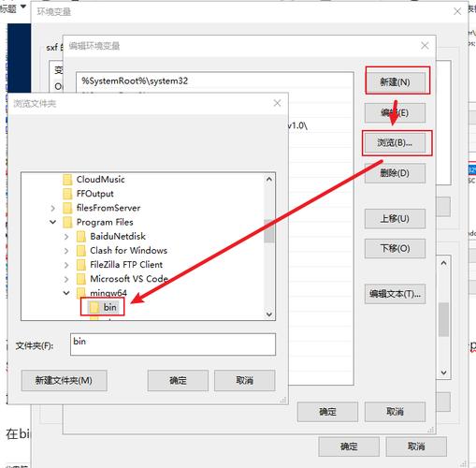Click the 编辑(E) button

point(395,112)
